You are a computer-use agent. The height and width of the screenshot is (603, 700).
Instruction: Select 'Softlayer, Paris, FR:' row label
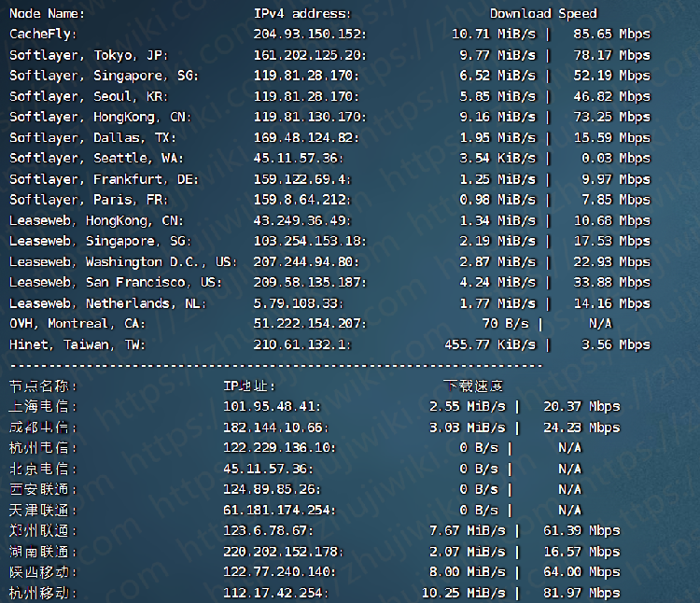pyautogui.click(x=89, y=200)
